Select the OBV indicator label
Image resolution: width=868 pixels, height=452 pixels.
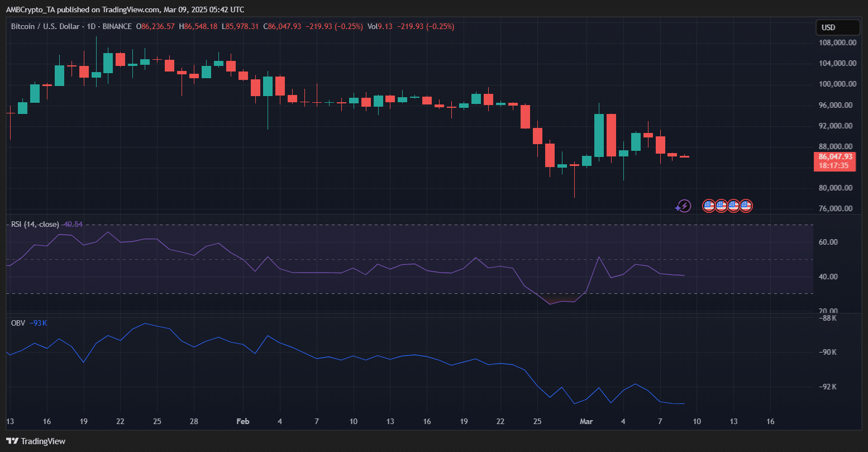click(18, 323)
